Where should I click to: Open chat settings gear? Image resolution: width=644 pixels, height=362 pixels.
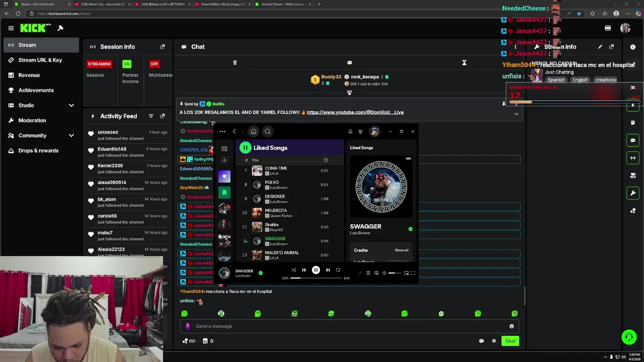(x=494, y=341)
